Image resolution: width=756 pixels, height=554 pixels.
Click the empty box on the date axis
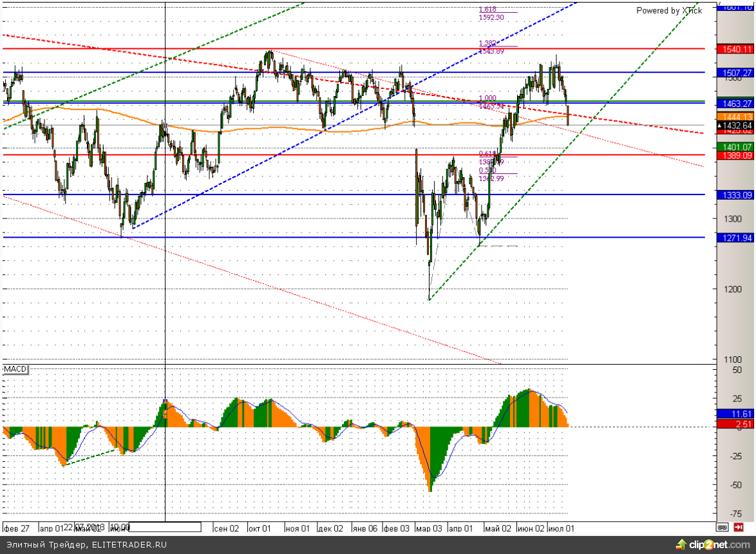[x=165, y=527]
